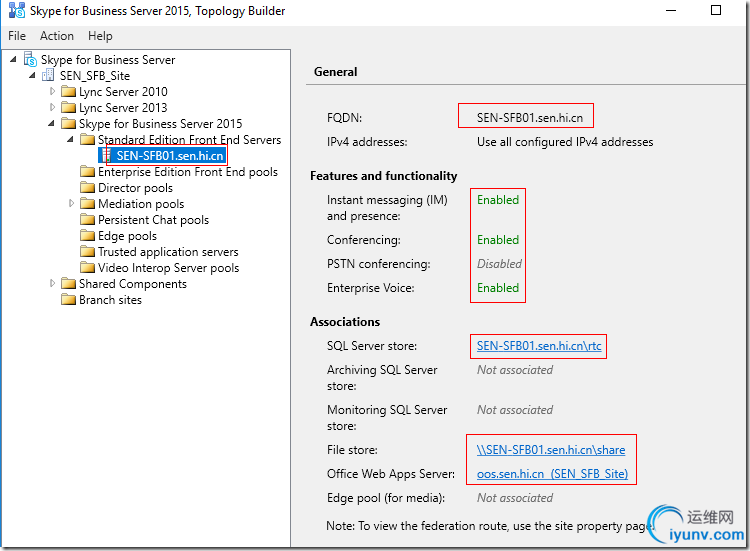Select the Lync Server 2013 tree item
Image resolution: width=750 pixels, height=551 pixels.
[123, 108]
